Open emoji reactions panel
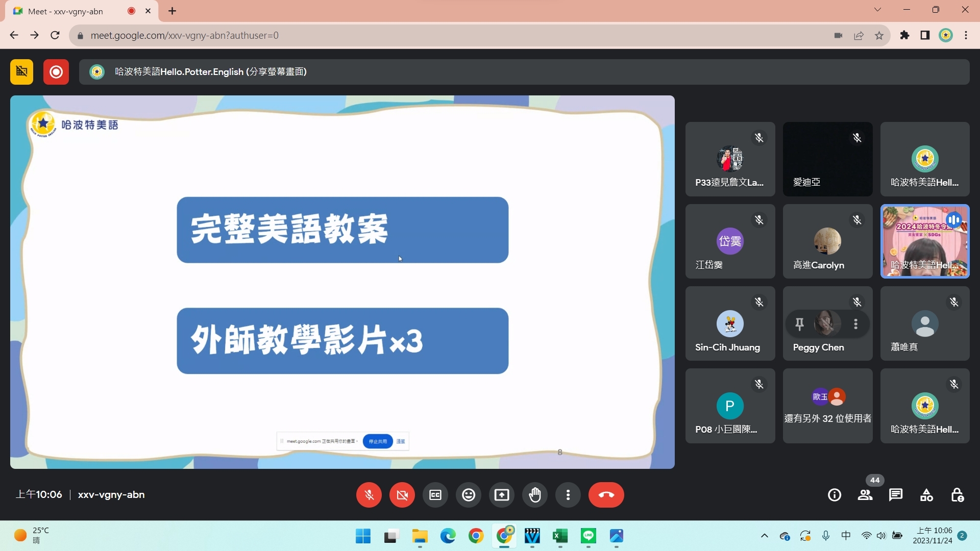Screen dimensions: 980x551 click(468, 495)
